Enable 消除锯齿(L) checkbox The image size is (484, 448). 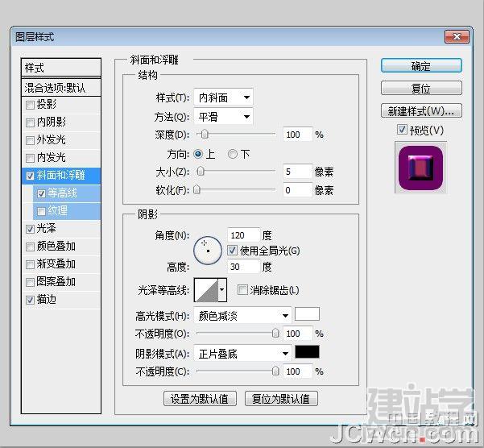pyautogui.click(x=242, y=289)
